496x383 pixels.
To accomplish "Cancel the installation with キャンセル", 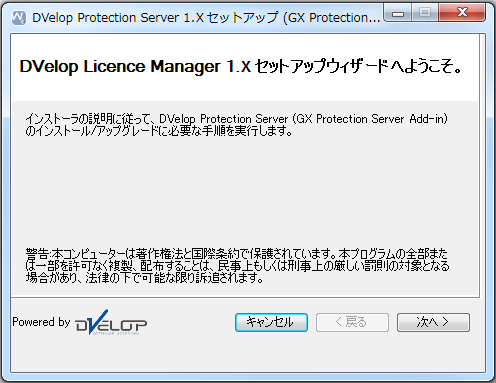I will point(271,322).
